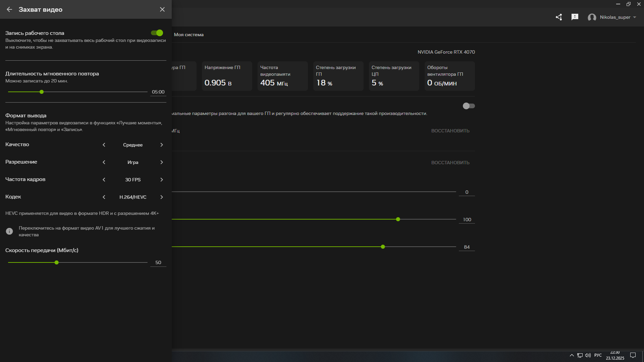Click the user avatar icon
The image size is (644, 362).
(592, 17)
